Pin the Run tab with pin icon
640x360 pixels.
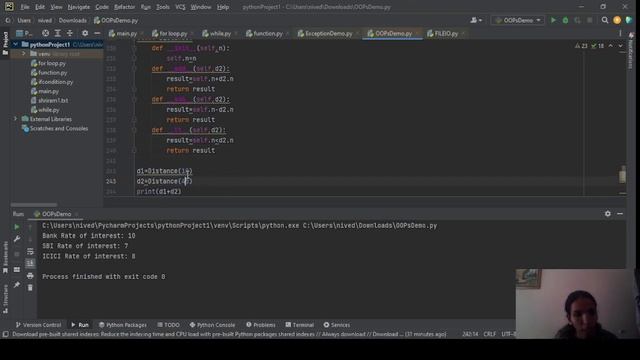coord(17,284)
